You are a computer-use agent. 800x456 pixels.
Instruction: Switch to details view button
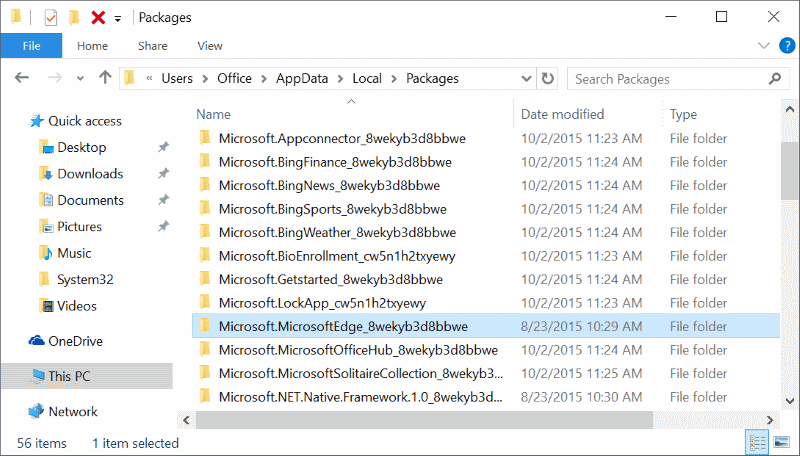coord(756,442)
